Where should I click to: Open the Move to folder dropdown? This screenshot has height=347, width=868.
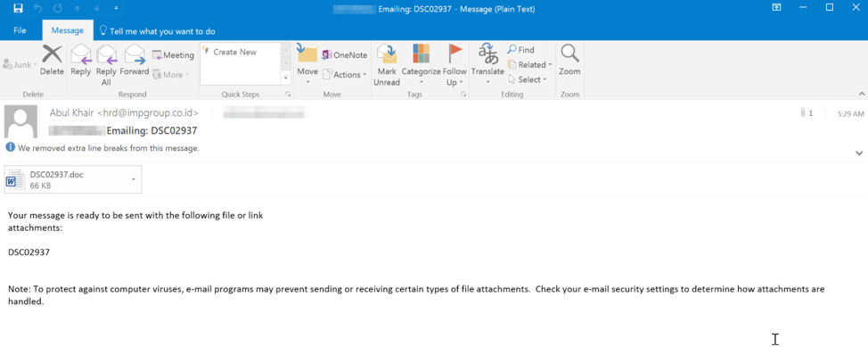point(307,65)
